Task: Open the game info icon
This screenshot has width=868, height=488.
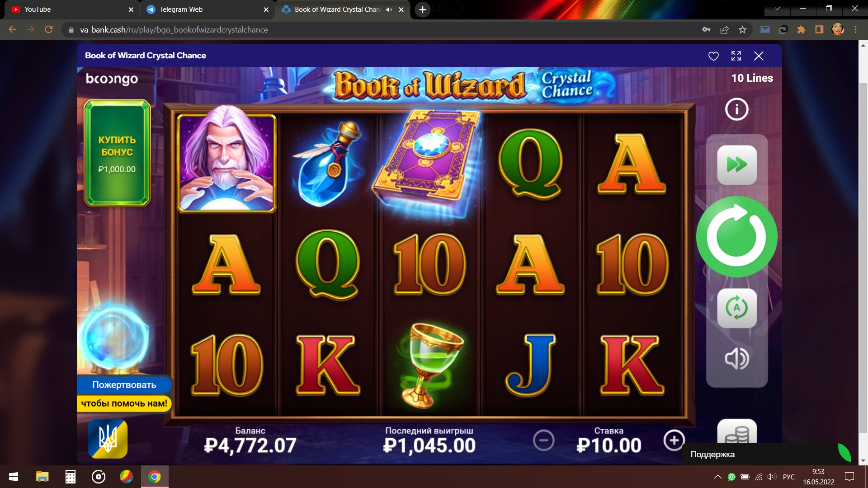Action: [x=737, y=109]
